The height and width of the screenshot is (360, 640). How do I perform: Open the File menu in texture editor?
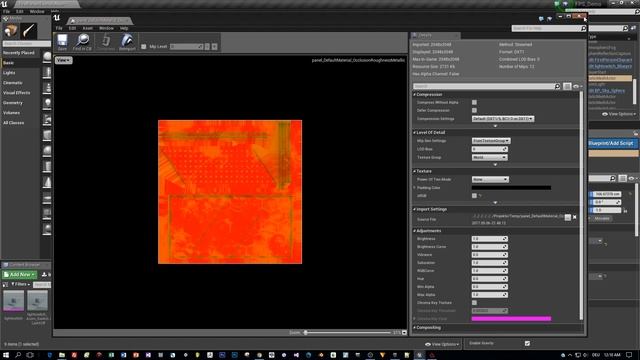coord(59,28)
